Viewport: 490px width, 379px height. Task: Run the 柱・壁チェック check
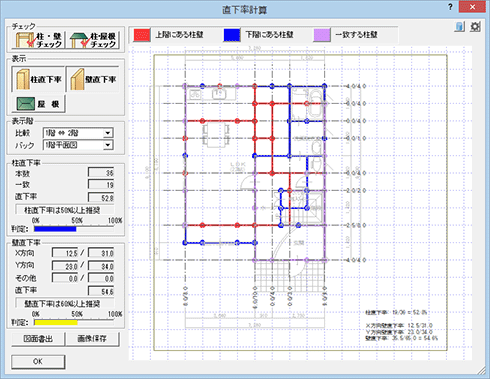[38, 40]
